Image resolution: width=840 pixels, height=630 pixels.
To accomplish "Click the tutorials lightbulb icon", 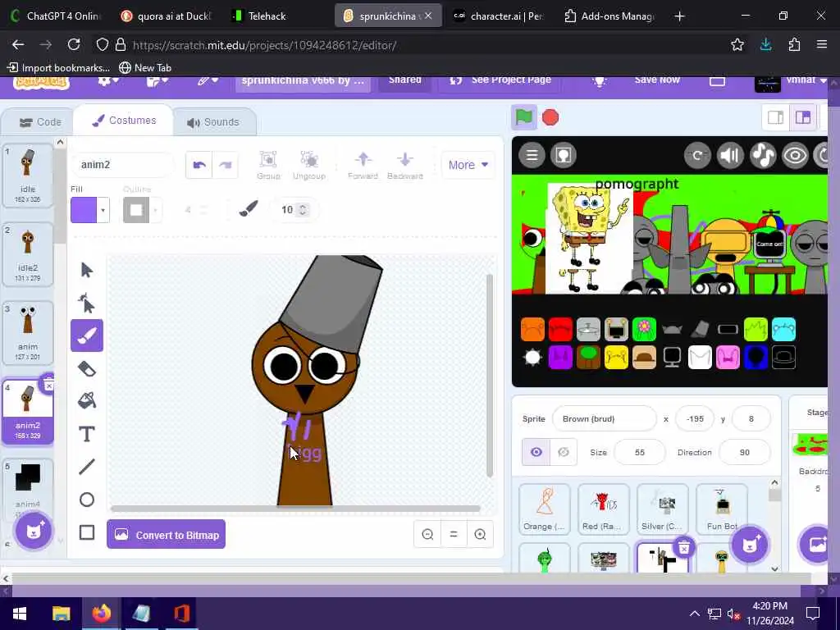I will pos(599,81).
